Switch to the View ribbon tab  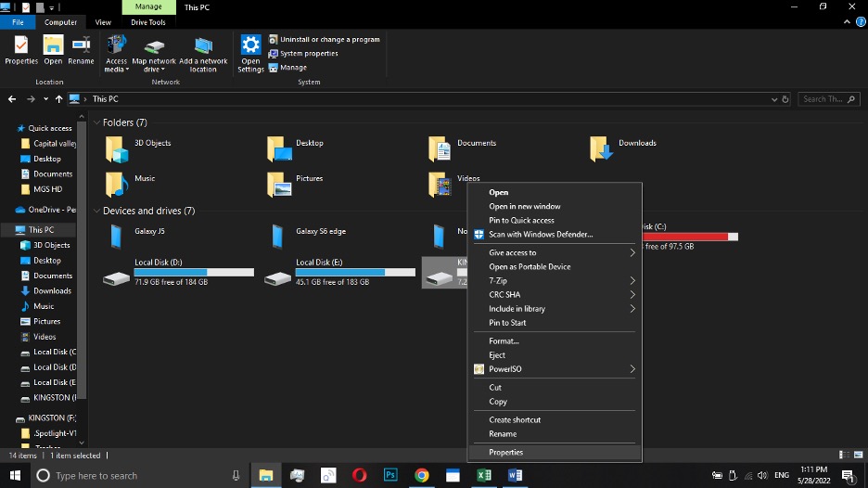[x=103, y=22]
